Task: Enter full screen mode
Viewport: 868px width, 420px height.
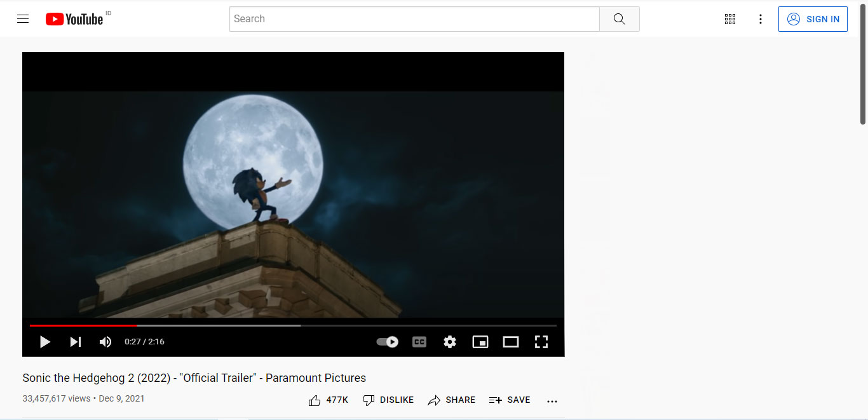Action: pos(541,342)
